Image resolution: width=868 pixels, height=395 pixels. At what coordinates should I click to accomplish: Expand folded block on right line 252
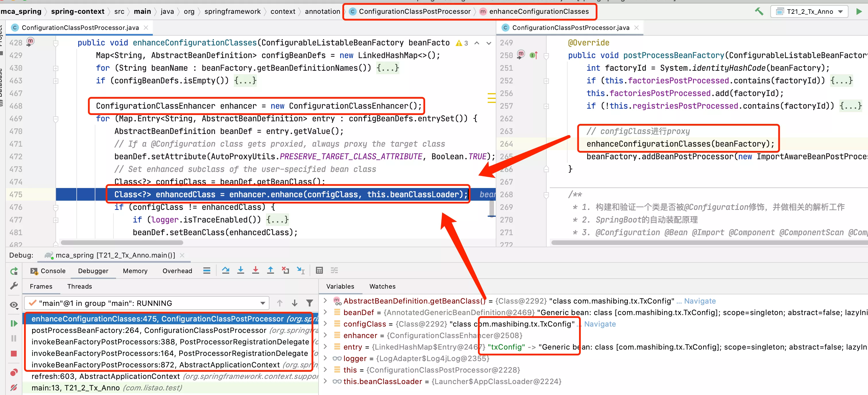546,81
